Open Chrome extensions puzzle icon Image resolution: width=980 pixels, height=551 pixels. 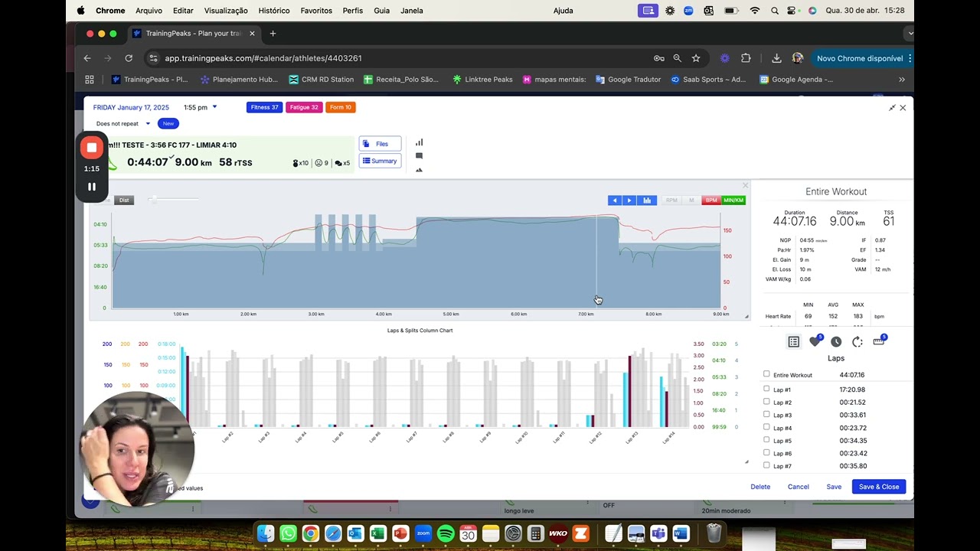[746, 58]
